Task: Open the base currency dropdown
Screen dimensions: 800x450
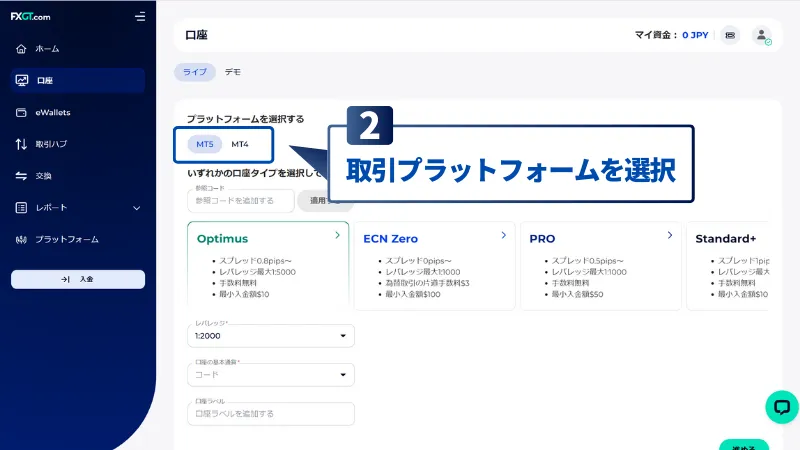Action: tap(271, 374)
